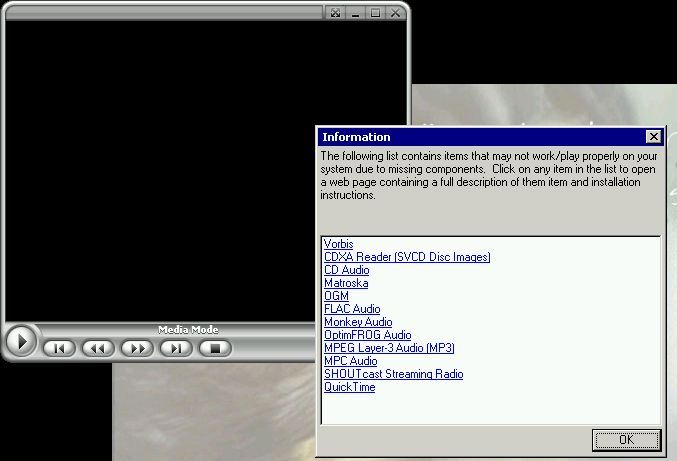Open the QuickTime link
Viewport: 677px width, 461px height.
pos(349,387)
